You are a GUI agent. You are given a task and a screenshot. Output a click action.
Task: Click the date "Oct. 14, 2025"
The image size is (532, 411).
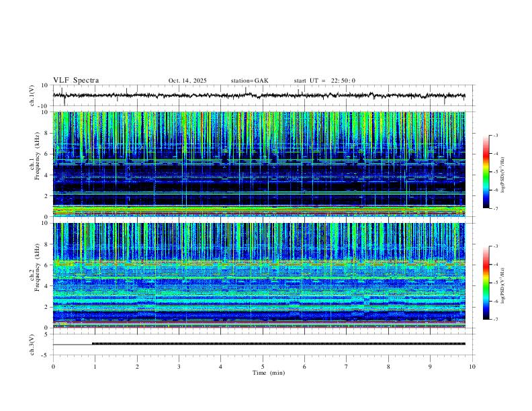[187, 81]
